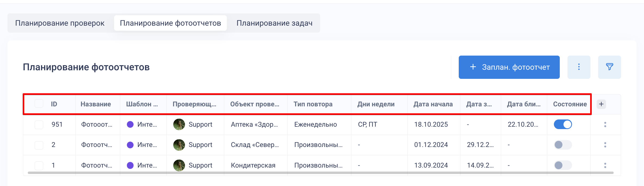Disable the state toggle for row 951
Image resolution: width=644 pixels, height=186 pixels.
point(563,125)
